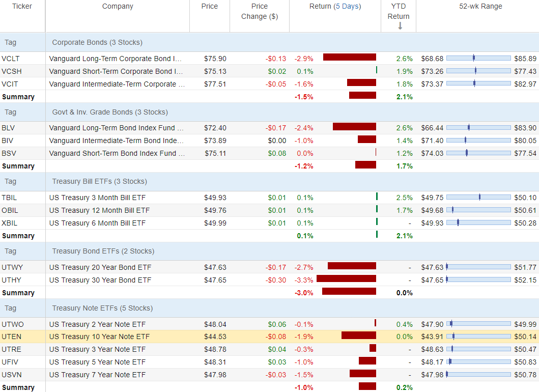The width and height of the screenshot is (539, 392).
Task: Select the Govt & Inv. Grade Bonds group row
Action: 270,112
